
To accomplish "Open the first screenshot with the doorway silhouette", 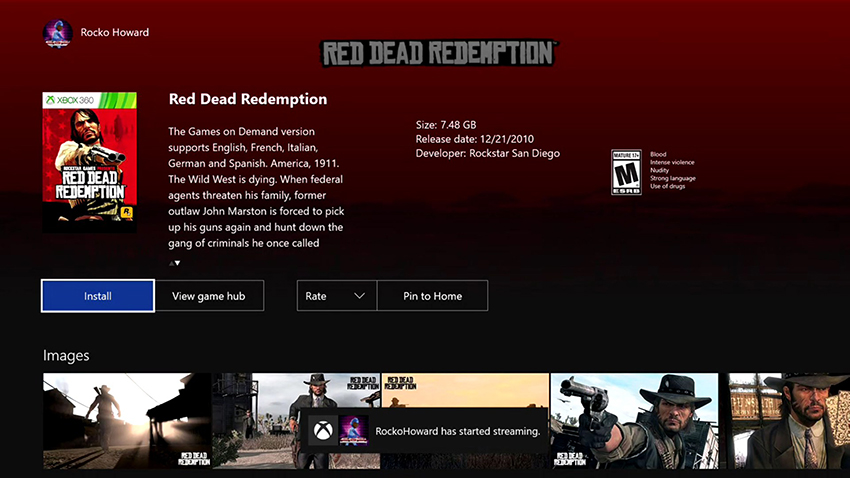I will (126, 420).
